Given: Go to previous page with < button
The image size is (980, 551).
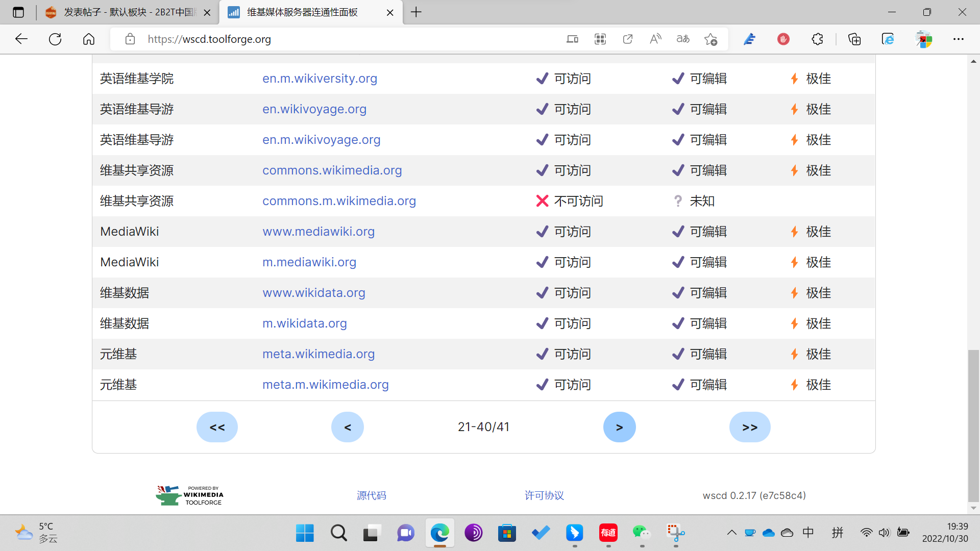Looking at the screenshot, I should (348, 427).
